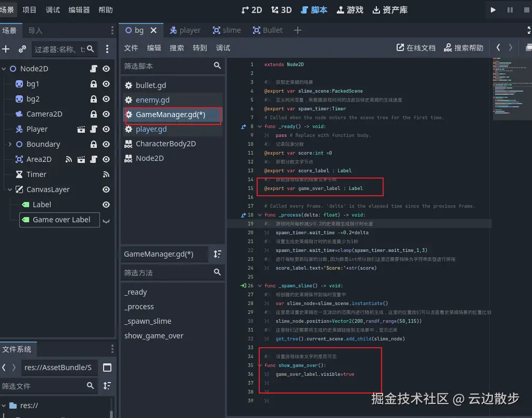Select the Game over Label node

point(60,220)
